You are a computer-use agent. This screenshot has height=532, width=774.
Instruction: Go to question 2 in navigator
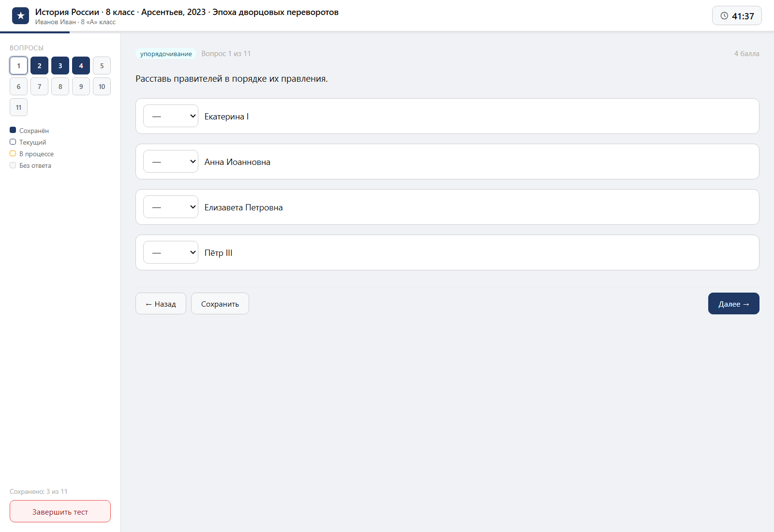pyautogui.click(x=39, y=66)
